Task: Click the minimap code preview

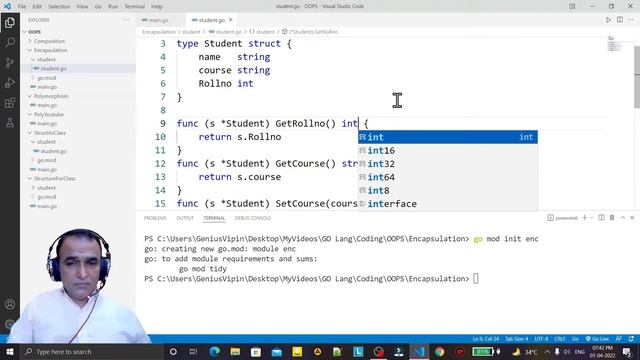Action: tap(614, 44)
